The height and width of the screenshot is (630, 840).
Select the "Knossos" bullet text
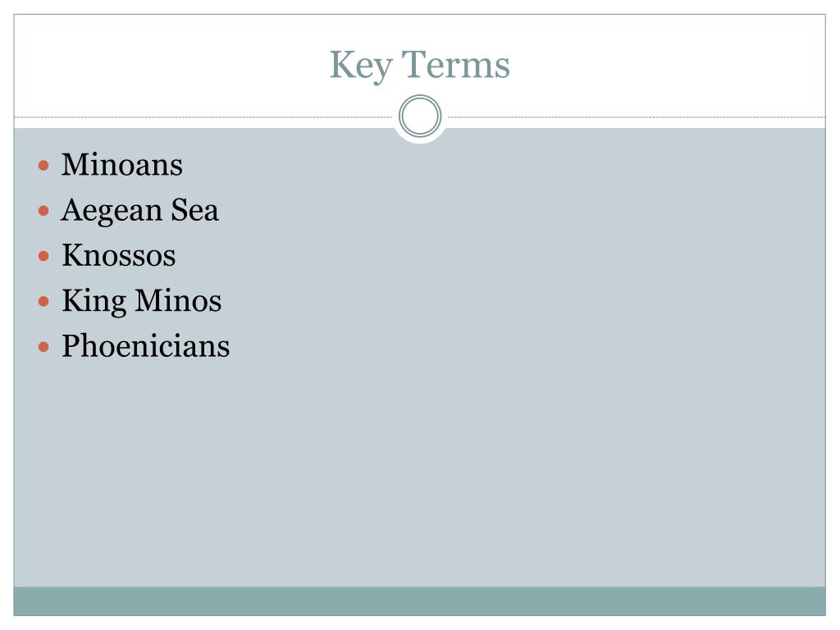118,255
